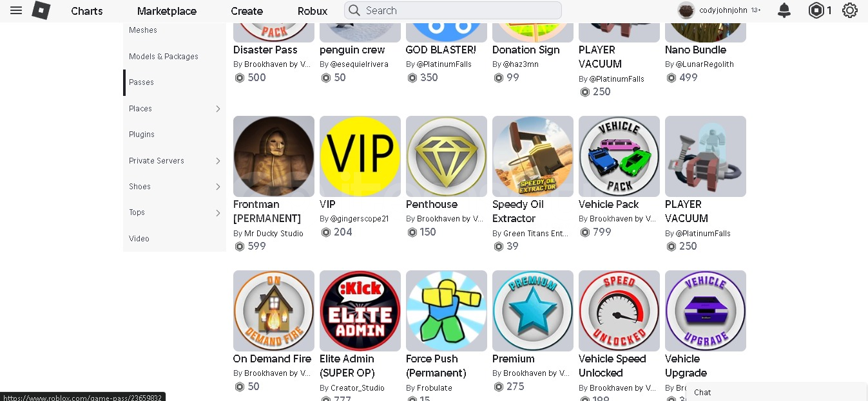Open the Chat panel
The width and height of the screenshot is (868, 401).
tap(776, 392)
